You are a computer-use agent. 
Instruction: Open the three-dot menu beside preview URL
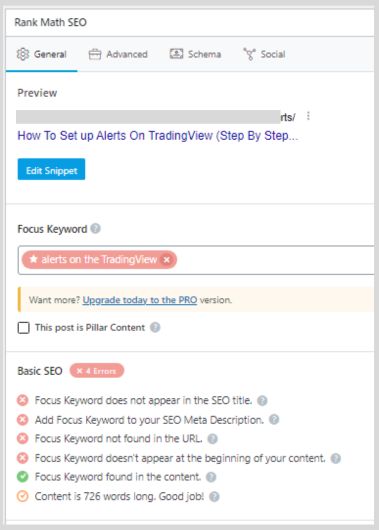click(x=308, y=116)
